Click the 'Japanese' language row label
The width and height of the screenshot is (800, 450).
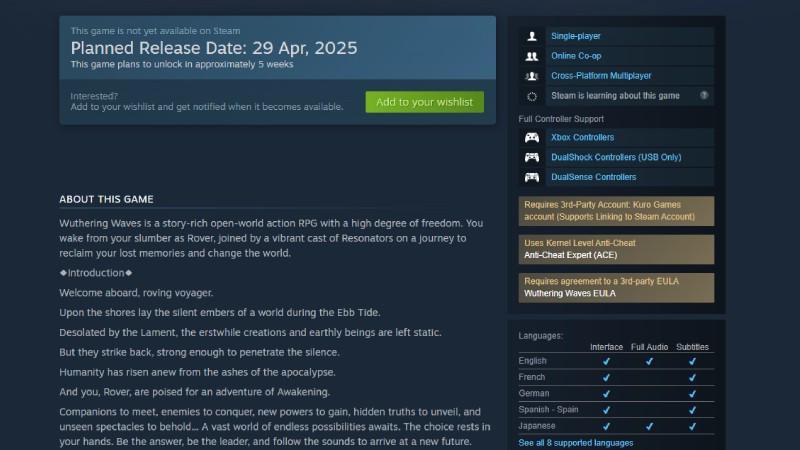pos(537,426)
